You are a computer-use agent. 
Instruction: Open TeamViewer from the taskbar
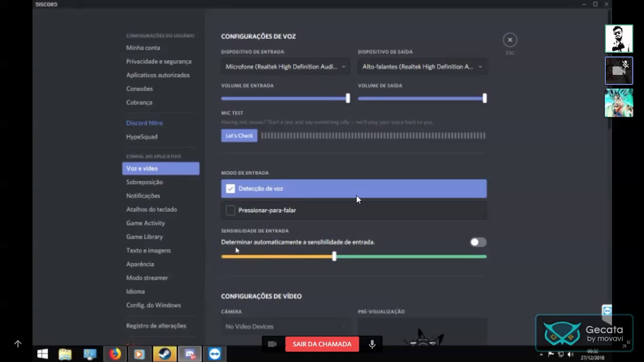[214, 354]
